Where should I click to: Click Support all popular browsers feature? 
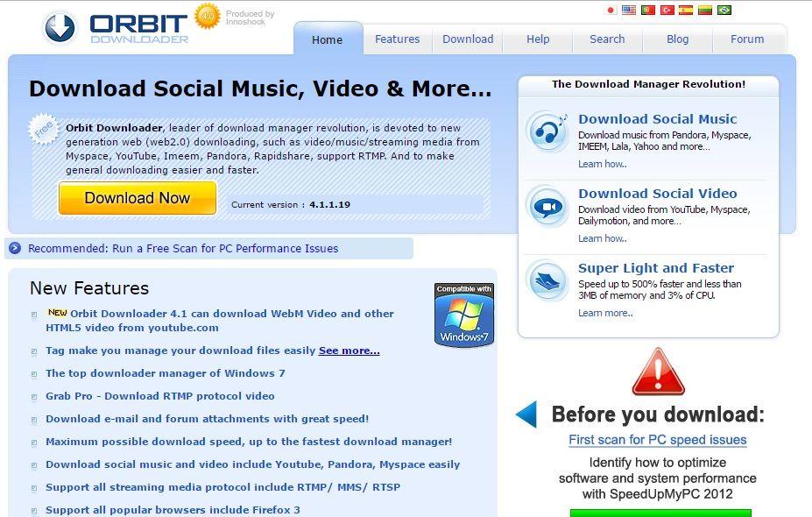[x=173, y=510]
